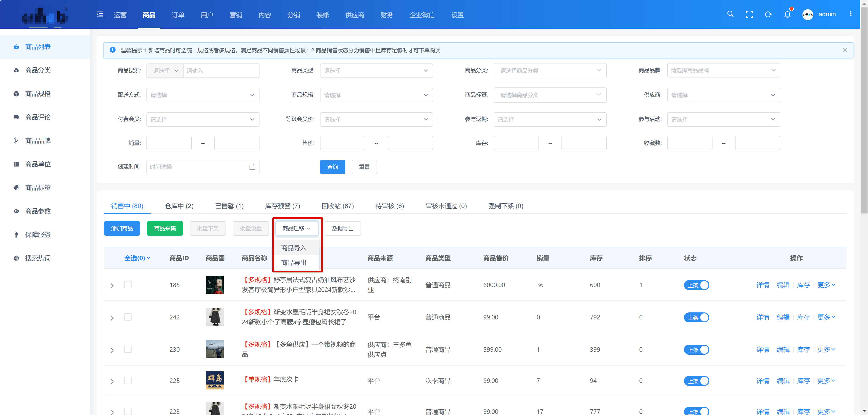Expand row details for product 230
Image resolution: width=868 pixels, height=415 pixels.
coord(112,350)
